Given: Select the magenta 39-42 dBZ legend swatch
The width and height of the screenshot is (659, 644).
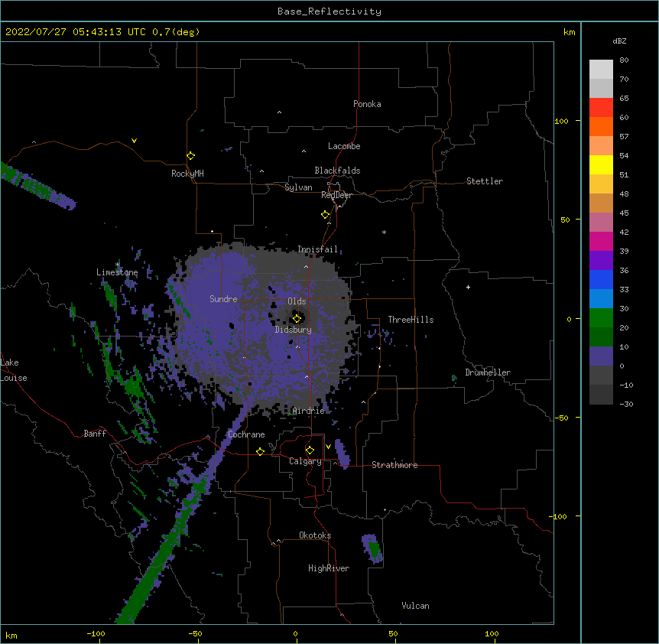Looking at the screenshot, I should pyautogui.click(x=601, y=241).
